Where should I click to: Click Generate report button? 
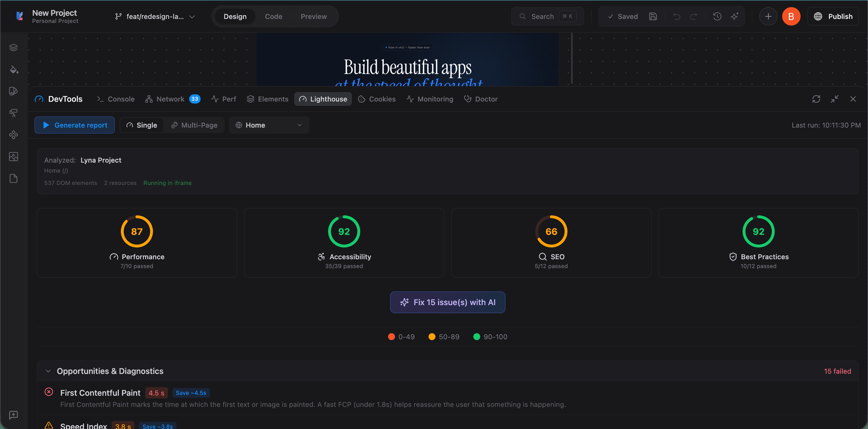[74, 125]
